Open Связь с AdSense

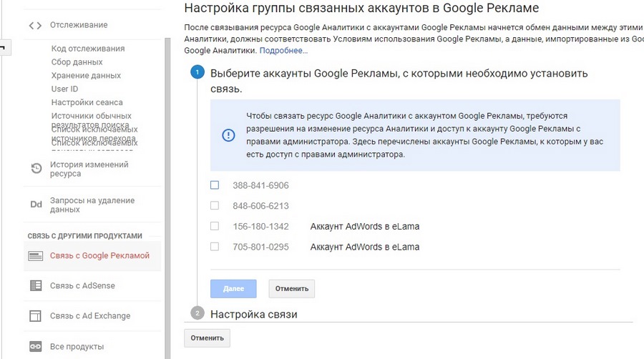coord(82,285)
